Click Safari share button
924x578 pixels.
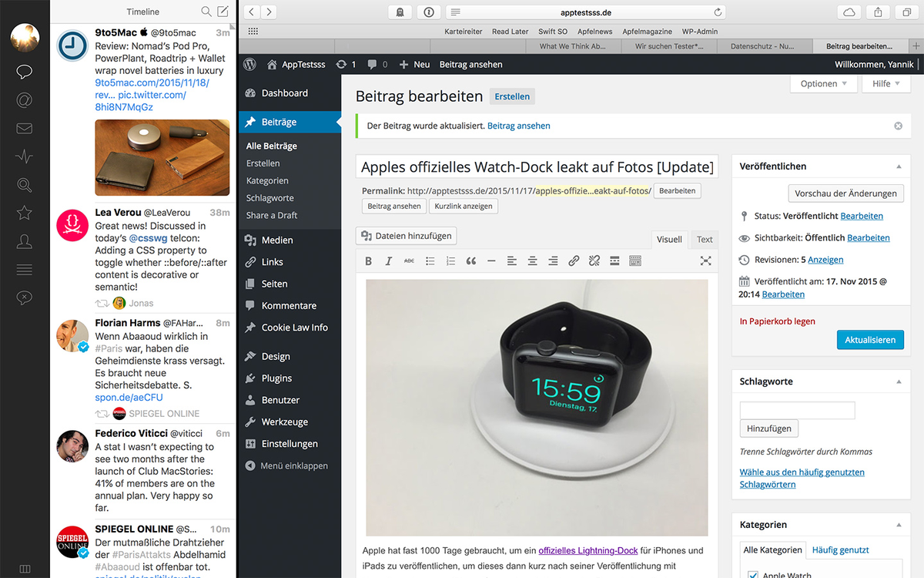[x=878, y=12]
